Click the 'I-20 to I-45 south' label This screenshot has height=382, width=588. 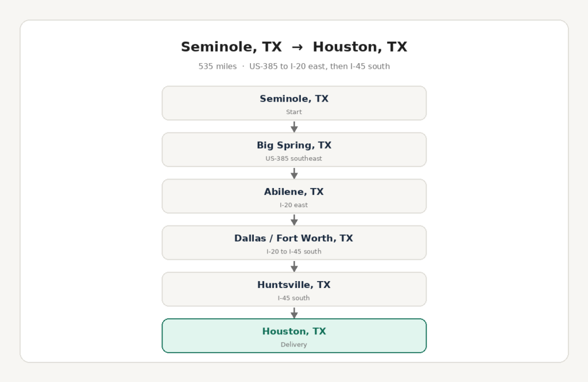pyautogui.click(x=293, y=251)
